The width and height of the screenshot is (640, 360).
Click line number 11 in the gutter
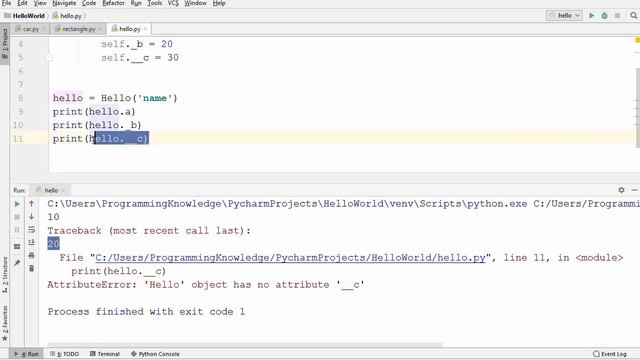coord(18,139)
